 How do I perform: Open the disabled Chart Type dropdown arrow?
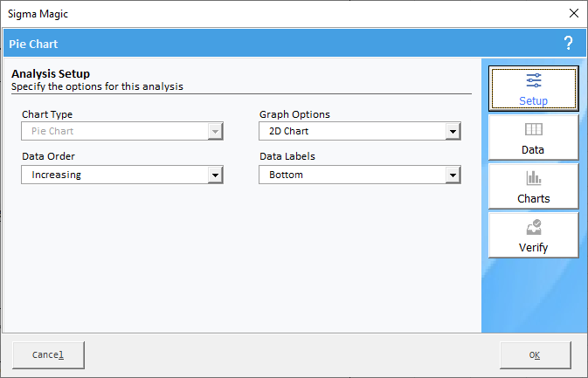point(215,131)
